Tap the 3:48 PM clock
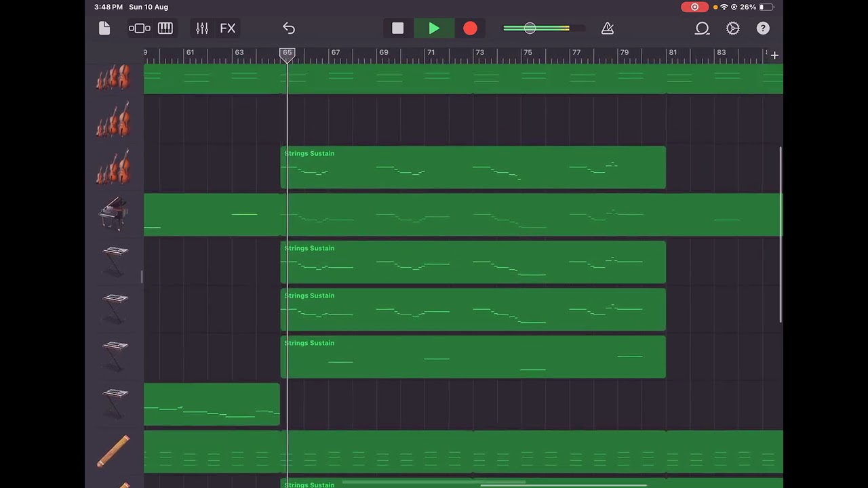The height and width of the screenshot is (488, 868). [x=108, y=7]
